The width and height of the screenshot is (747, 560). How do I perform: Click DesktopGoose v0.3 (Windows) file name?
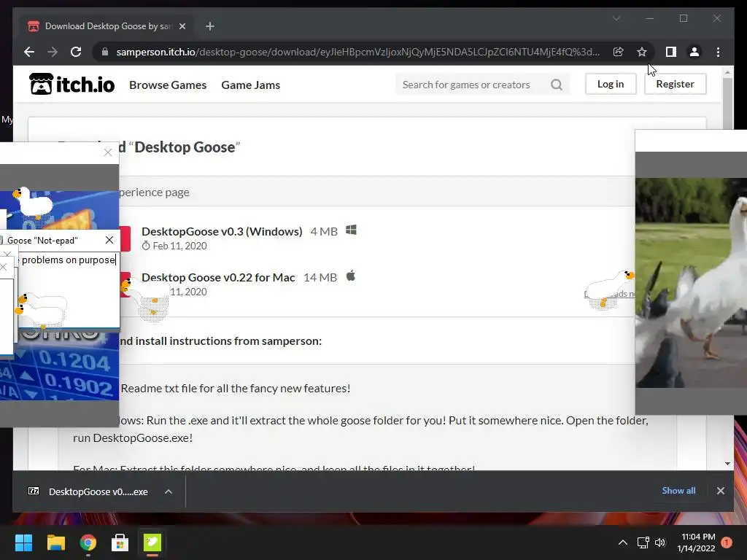coord(222,231)
